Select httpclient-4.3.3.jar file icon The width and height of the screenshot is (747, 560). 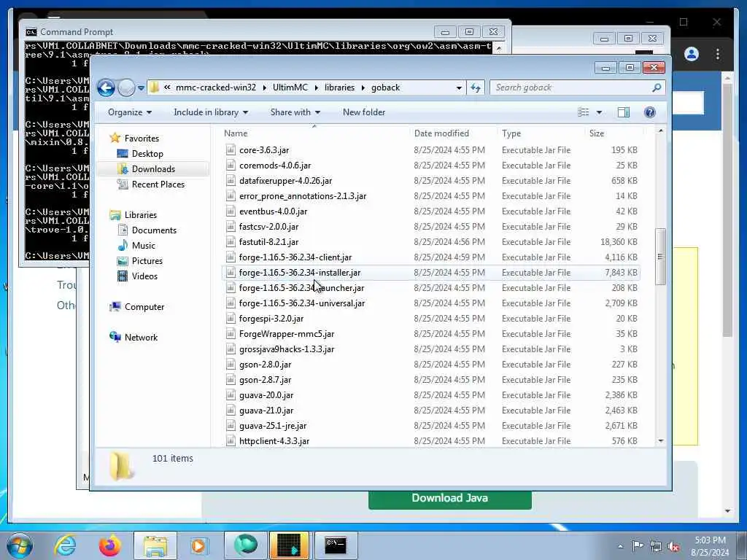231,441
